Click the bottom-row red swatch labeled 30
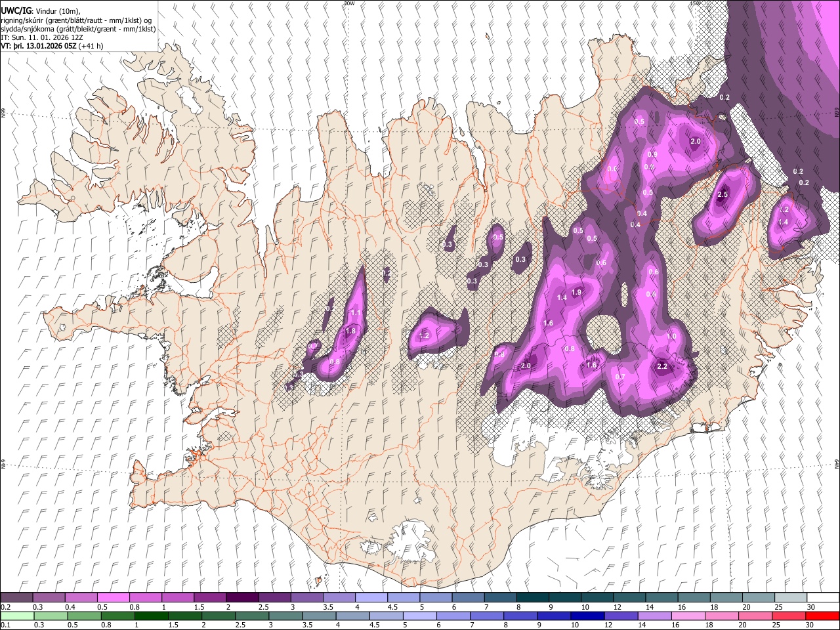This screenshot has height=630, width=840. [x=822, y=616]
